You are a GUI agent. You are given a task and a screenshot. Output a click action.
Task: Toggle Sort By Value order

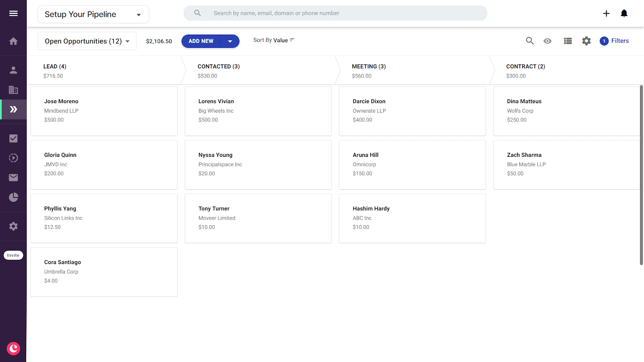coord(274,40)
